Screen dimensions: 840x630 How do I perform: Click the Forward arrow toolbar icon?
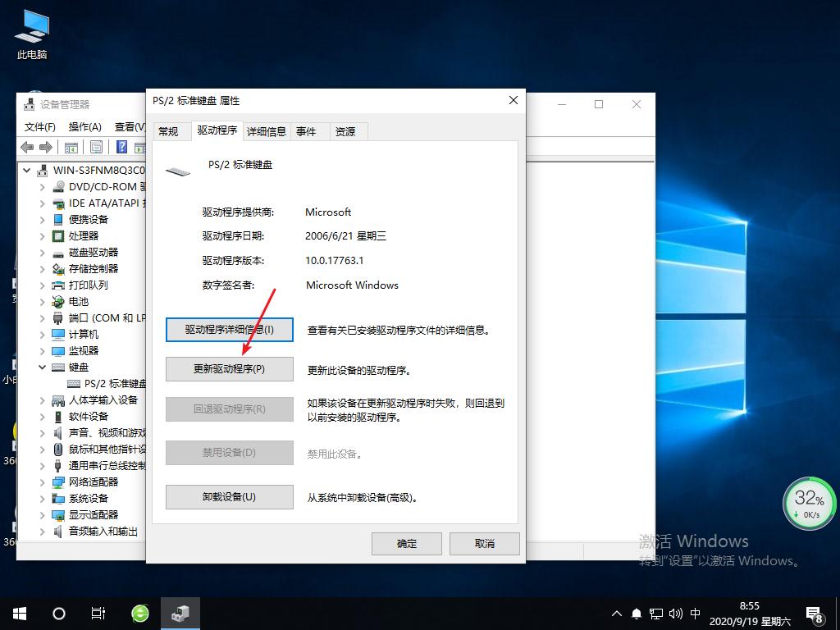click(46, 146)
